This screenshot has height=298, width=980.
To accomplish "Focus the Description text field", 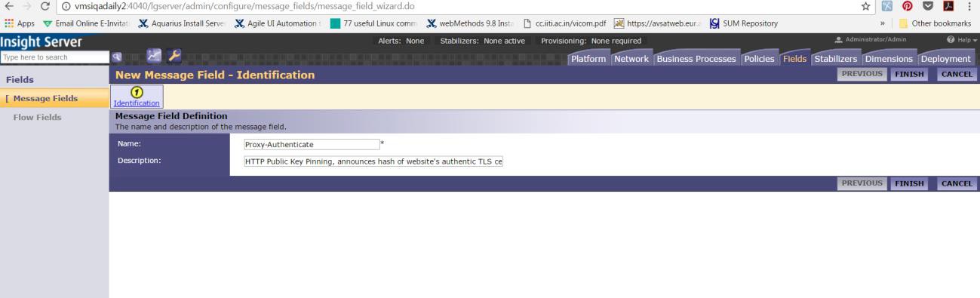I will click(x=373, y=161).
